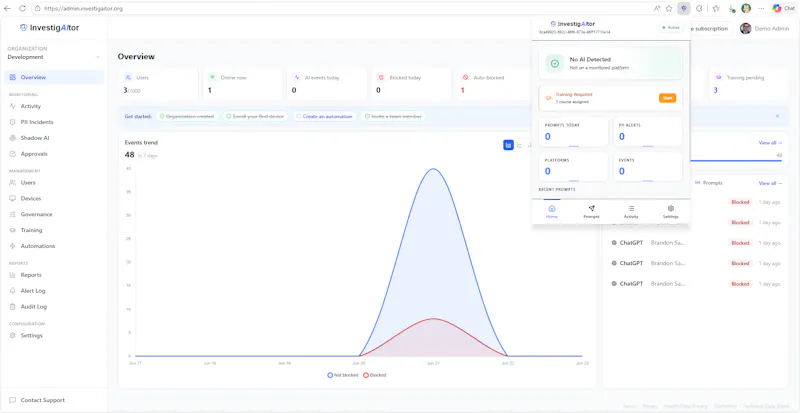Click the Governance icon in the sidebar
This screenshot has height=413, width=800.
(13, 214)
